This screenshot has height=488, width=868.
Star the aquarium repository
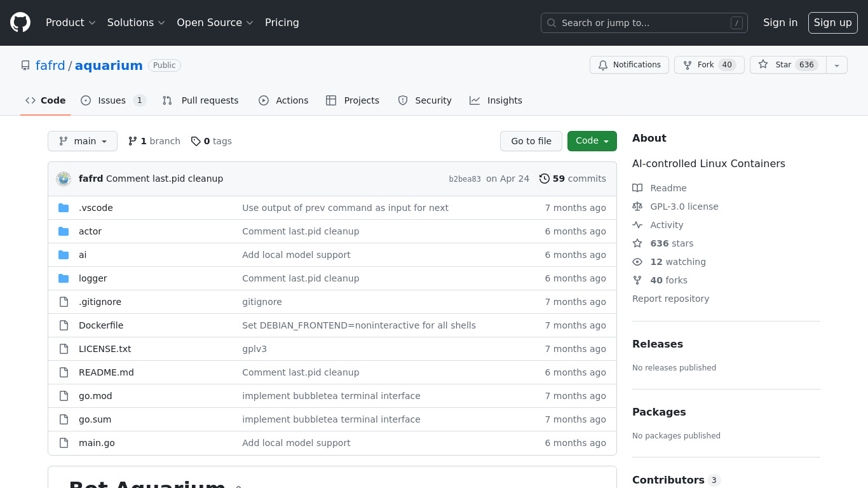point(788,65)
